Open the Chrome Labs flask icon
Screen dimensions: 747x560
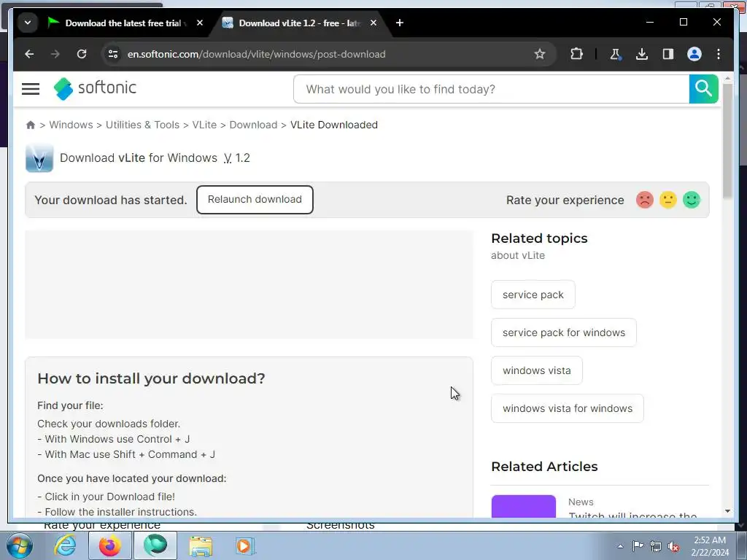616,54
